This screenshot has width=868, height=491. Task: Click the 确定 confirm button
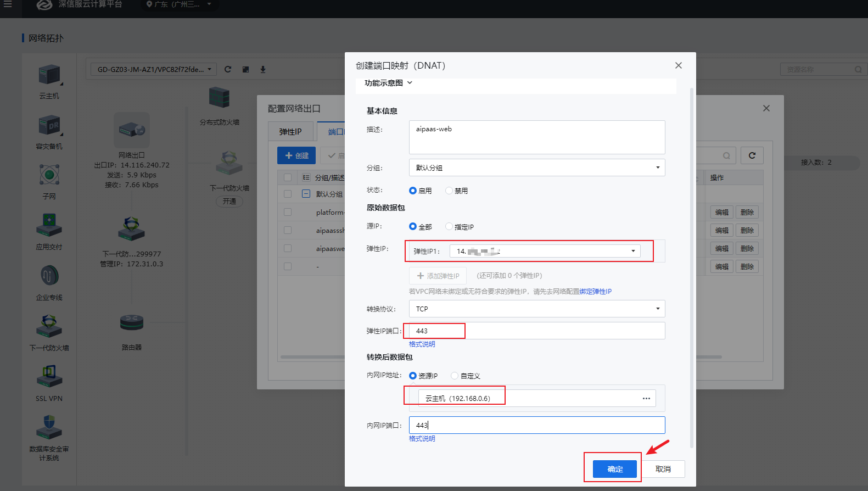coord(614,469)
